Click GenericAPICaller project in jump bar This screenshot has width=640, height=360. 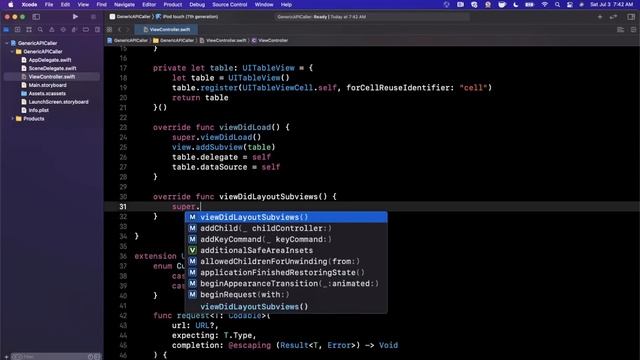tap(127, 40)
